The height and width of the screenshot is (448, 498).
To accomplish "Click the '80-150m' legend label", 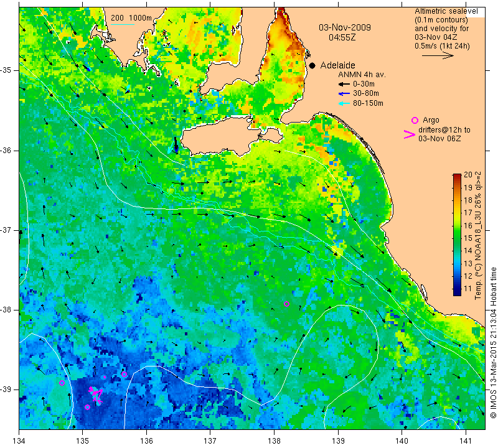I will pyautogui.click(x=368, y=103).
